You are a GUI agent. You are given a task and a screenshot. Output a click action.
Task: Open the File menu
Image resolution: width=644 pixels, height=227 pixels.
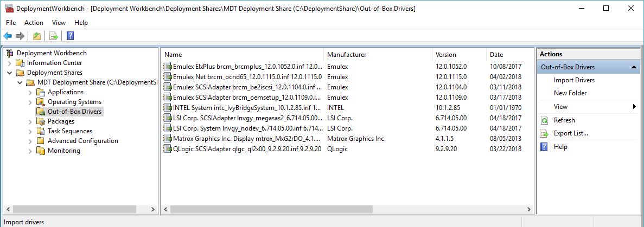pyautogui.click(x=11, y=23)
